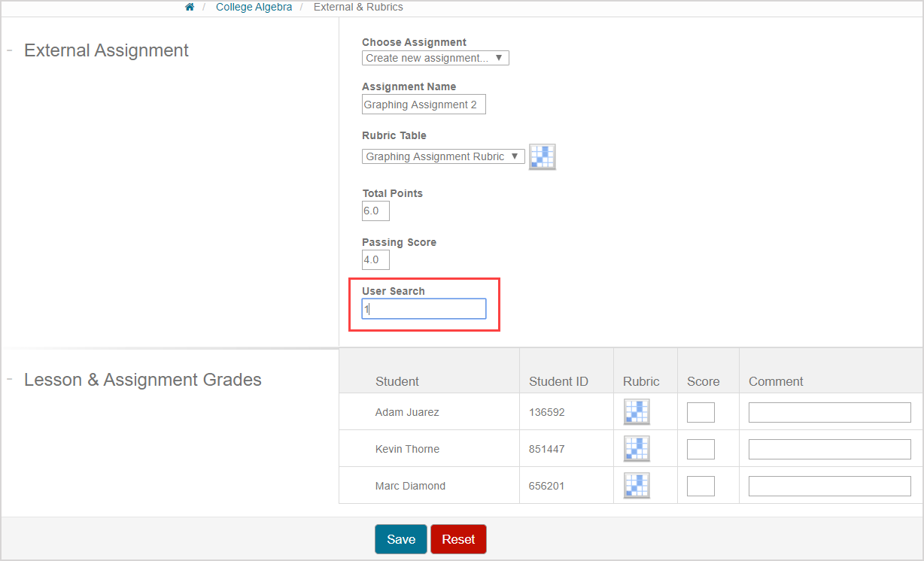The image size is (924, 561).
Task: Click the Assignment Name text field
Action: pos(424,105)
